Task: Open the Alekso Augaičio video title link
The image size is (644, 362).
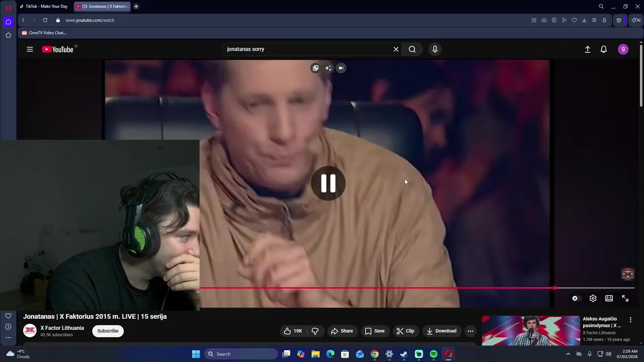Action: pyautogui.click(x=603, y=322)
